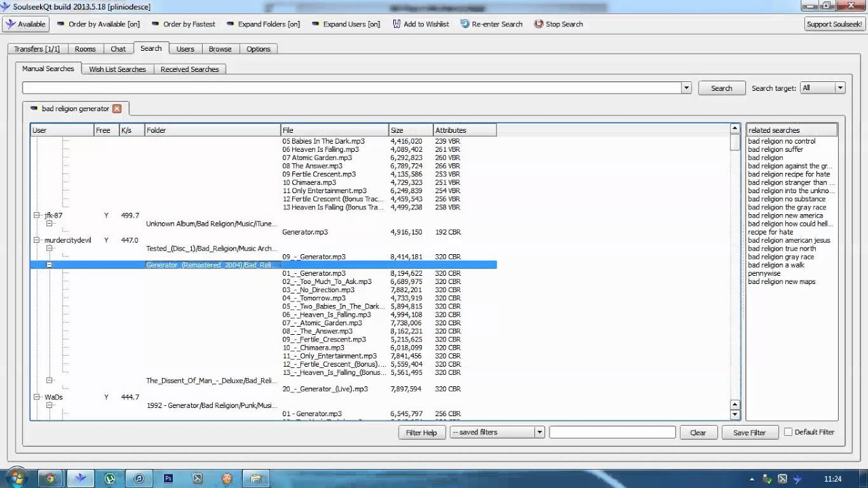Open iTunes from the taskbar
The image size is (868, 488).
tap(139, 479)
